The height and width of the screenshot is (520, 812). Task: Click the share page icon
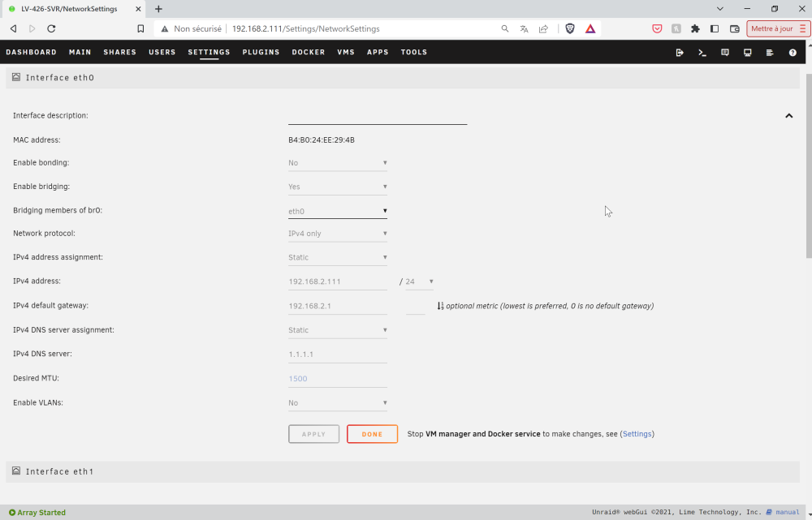click(543, 28)
